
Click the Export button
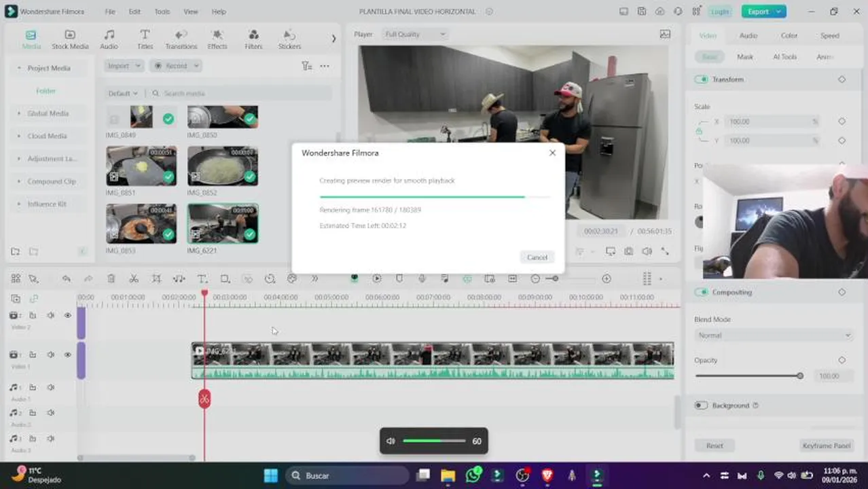763,12
